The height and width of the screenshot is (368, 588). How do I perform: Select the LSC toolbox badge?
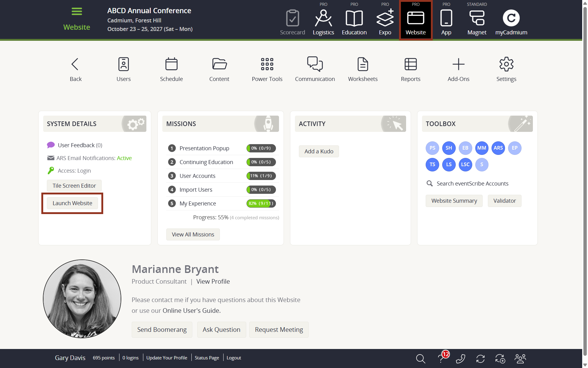[x=465, y=165]
